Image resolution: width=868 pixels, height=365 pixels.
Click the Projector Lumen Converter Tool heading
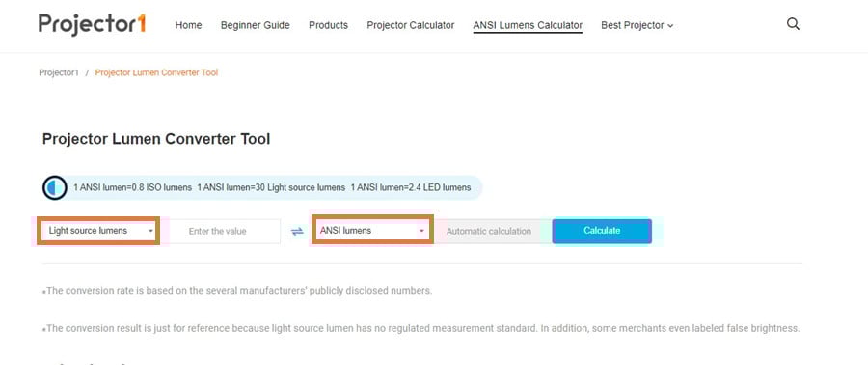156,139
